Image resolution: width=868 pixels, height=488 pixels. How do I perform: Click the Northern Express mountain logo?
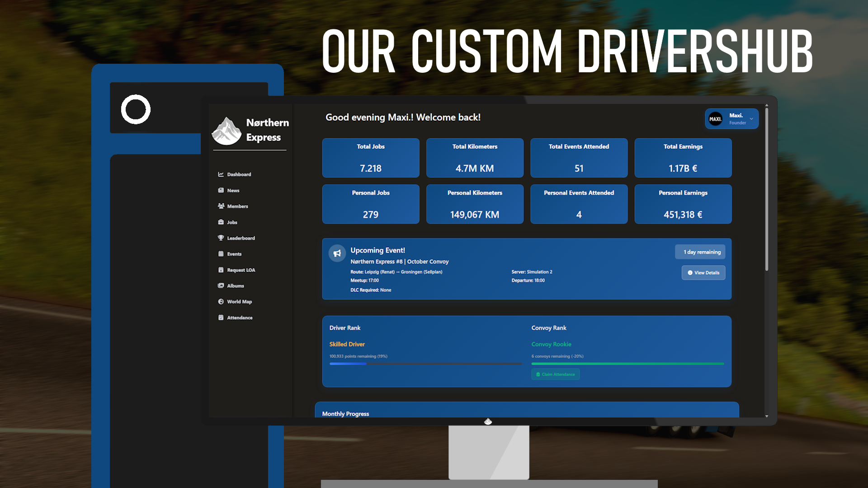tap(226, 131)
